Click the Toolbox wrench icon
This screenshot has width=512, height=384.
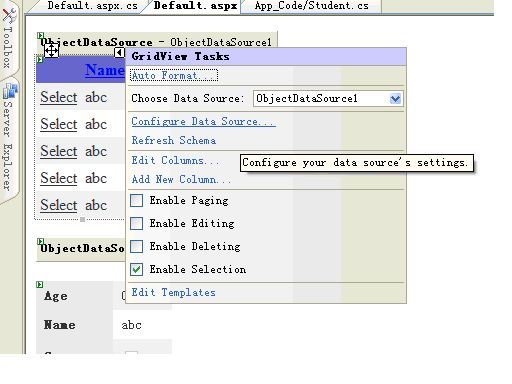[x=9, y=16]
